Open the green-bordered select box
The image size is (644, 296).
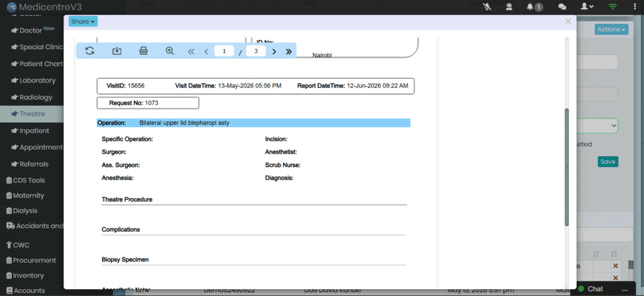(x=597, y=125)
